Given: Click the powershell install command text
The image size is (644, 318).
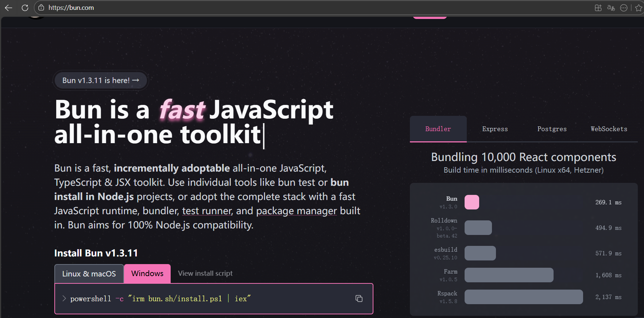Looking at the screenshot, I should point(160,299).
